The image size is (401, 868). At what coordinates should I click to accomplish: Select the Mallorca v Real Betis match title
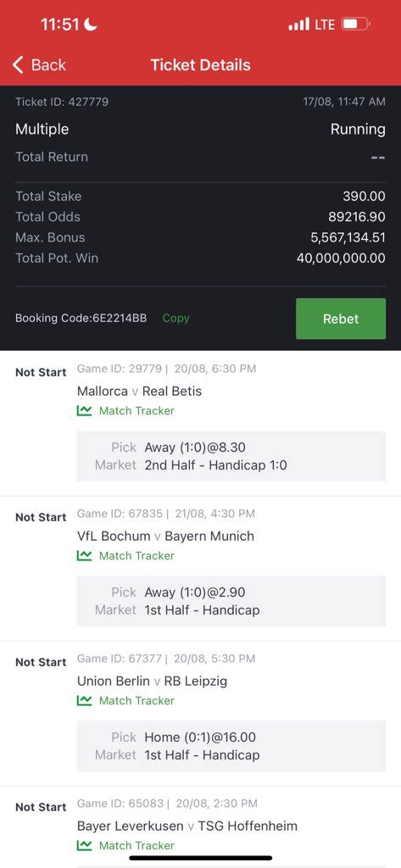140,392
